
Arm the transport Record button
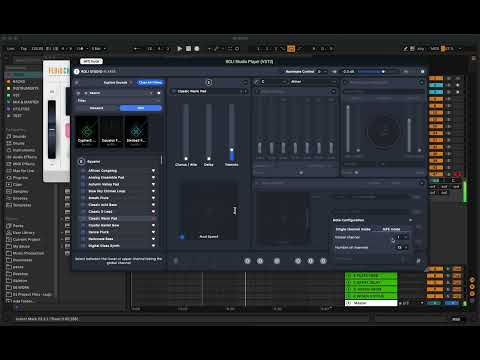coord(197,49)
